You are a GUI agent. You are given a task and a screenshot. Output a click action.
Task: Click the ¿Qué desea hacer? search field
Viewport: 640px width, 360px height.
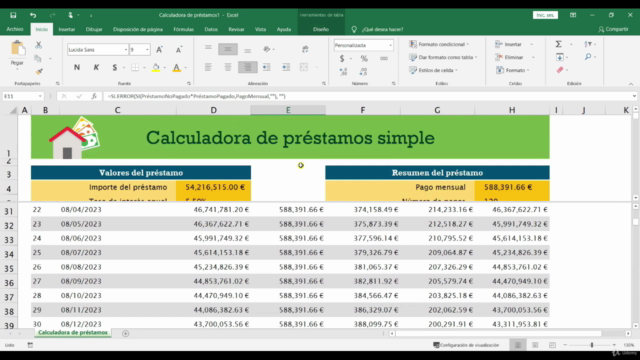pos(382,29)
